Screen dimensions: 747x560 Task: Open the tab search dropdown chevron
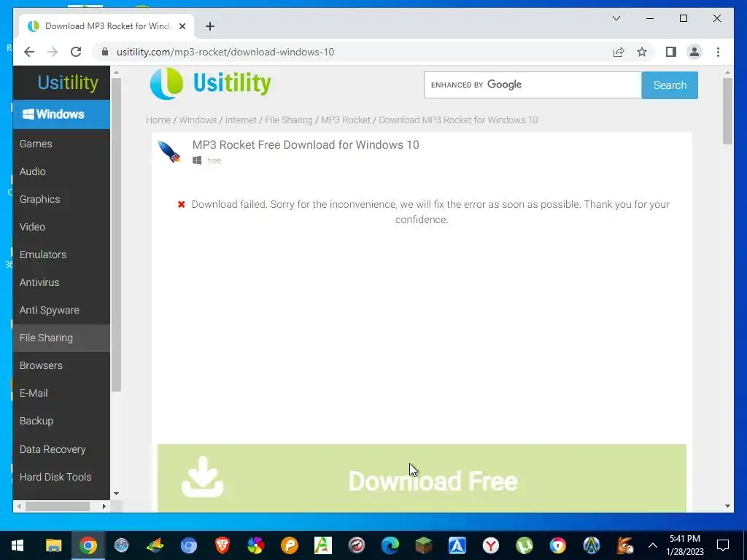[x=616, y=18]
